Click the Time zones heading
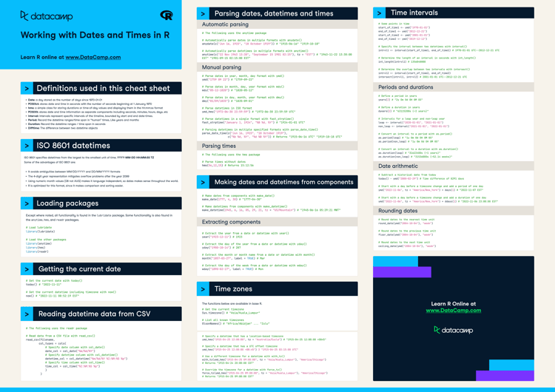The height and width of the screenshot is (392, 555). click(233, 288)
